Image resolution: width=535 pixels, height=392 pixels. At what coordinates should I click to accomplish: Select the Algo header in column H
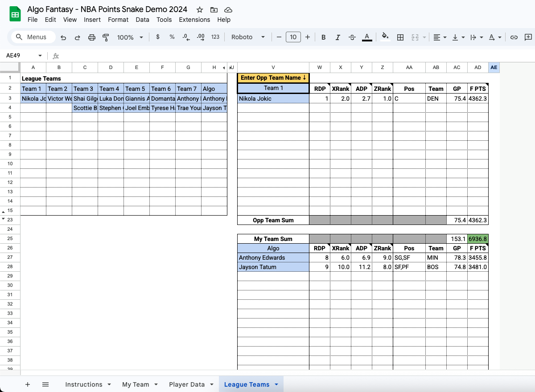point(214,89)
